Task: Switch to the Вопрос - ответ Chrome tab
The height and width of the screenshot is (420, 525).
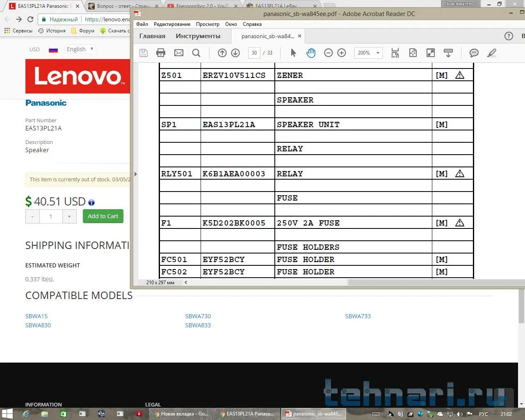Action: [123, 6]
